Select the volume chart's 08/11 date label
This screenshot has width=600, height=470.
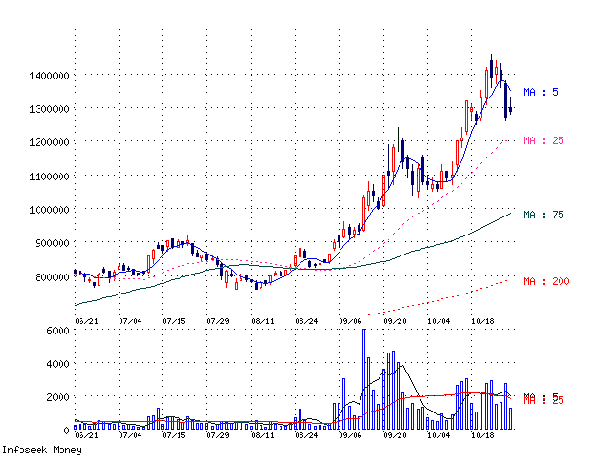[x=263, y=435]
